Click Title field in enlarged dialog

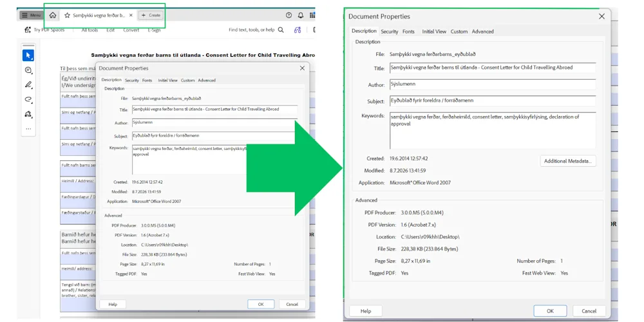[x=493, y=68]
